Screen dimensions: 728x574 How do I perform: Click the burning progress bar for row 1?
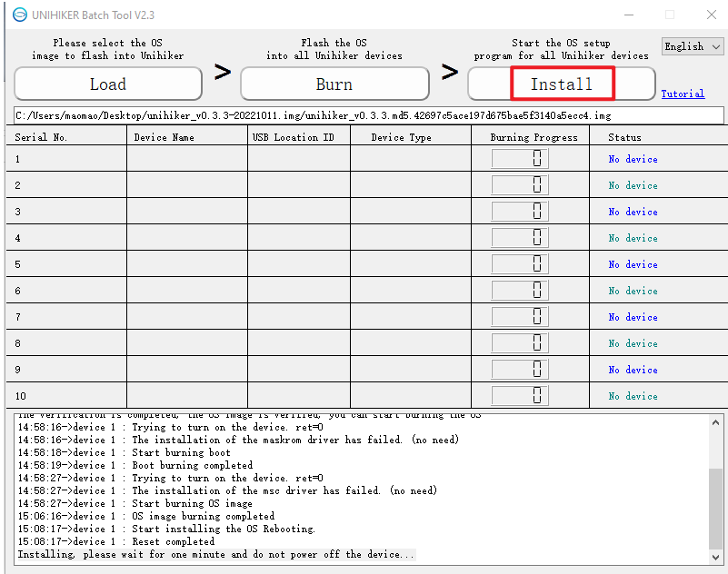tap(520, 159)
